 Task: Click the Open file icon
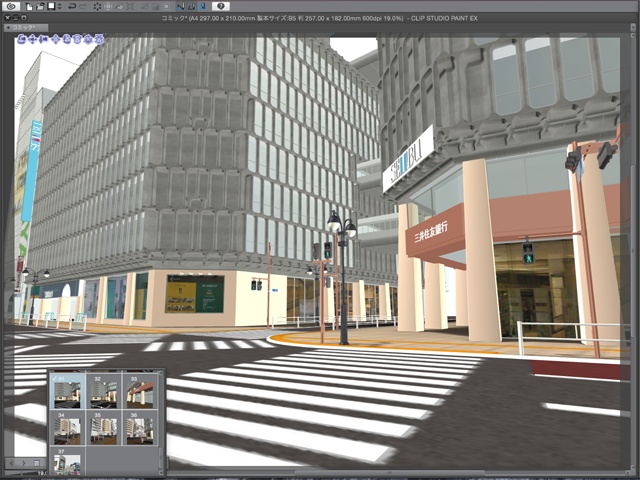pos(40,7)
